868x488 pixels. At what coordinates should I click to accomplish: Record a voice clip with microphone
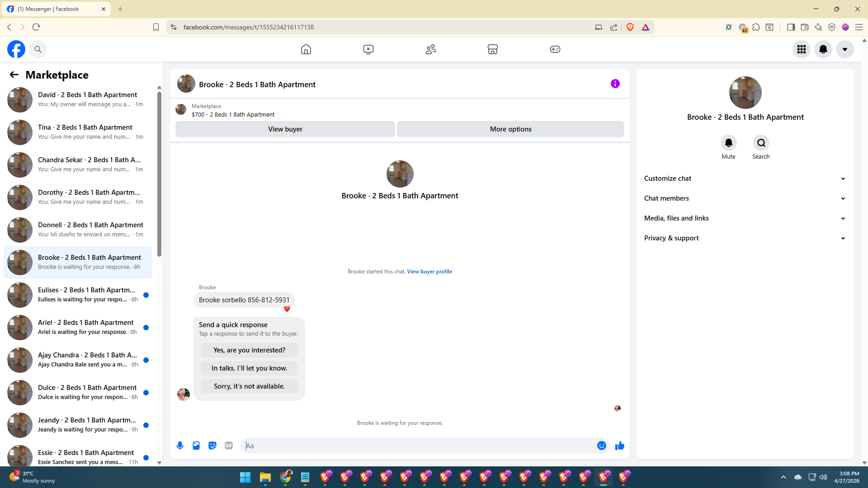(x=180, y=446)
